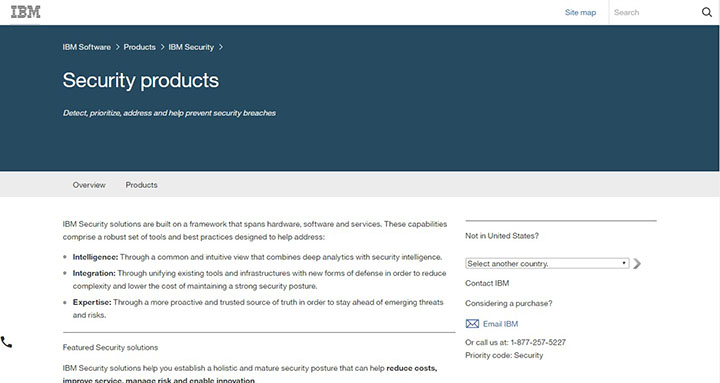Go to IBM Security breadcrumb link
This screenshot has height=383, width=720.
coord(191,47)
